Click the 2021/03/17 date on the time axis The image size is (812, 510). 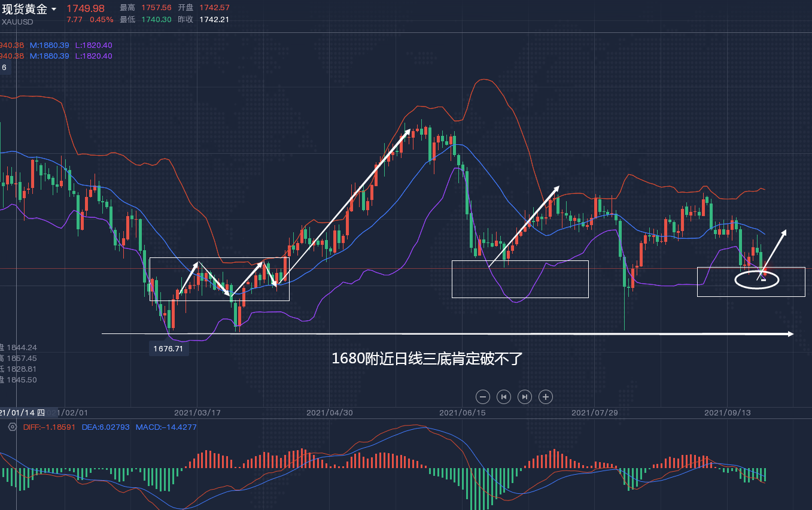197,412
